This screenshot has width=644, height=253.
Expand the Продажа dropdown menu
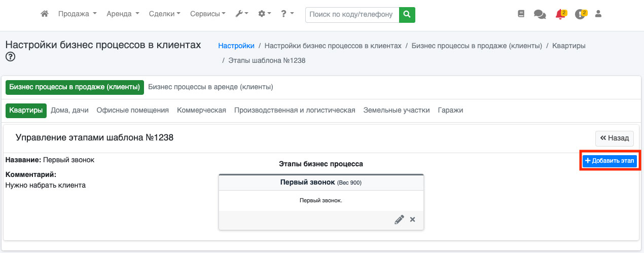[77, 14]
